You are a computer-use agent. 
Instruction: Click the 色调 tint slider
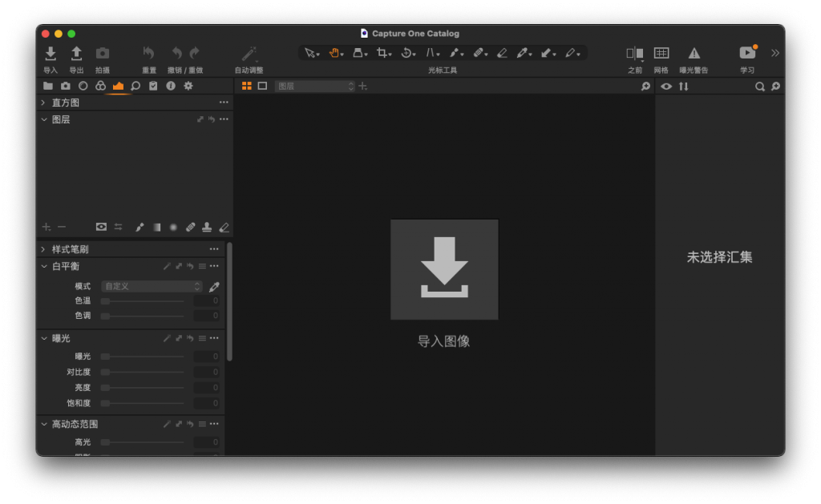pos(143,316)
